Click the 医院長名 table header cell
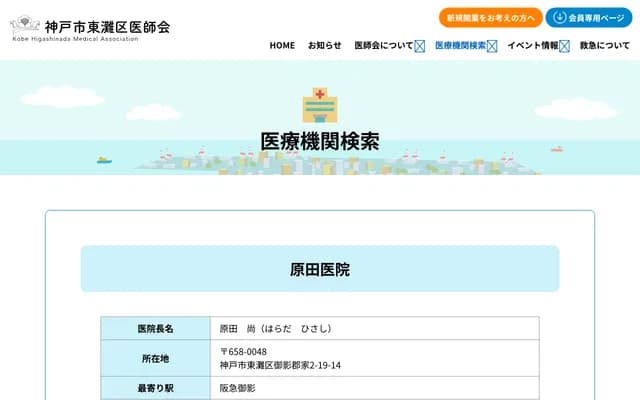Screen dimensions: 640x400 (155, 329)
